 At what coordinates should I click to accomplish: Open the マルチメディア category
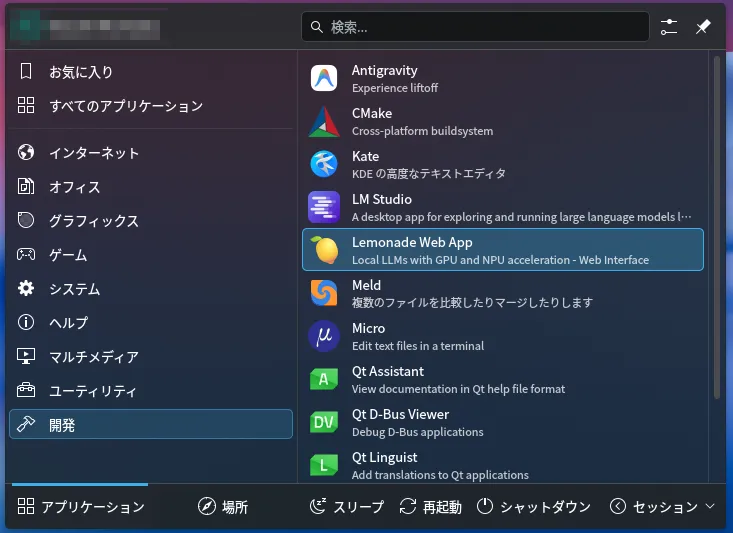[x=151, y=356]
